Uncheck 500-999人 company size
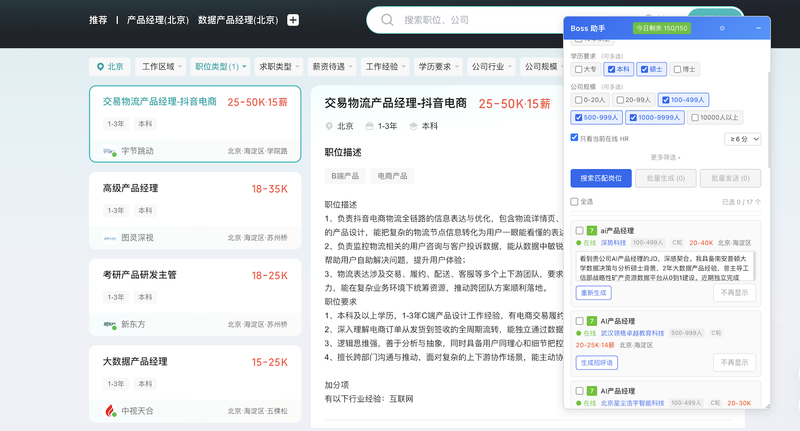The width and height of the screenshot is (800, 431). 579,117
